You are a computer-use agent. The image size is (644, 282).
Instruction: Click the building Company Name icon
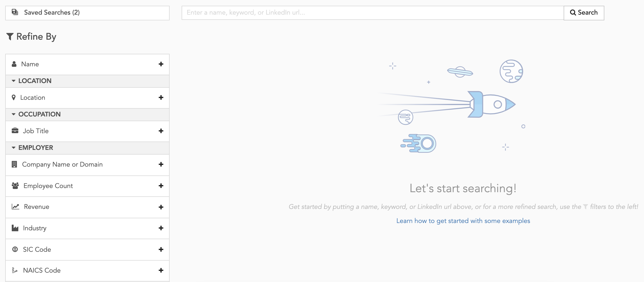coord(14,164)
